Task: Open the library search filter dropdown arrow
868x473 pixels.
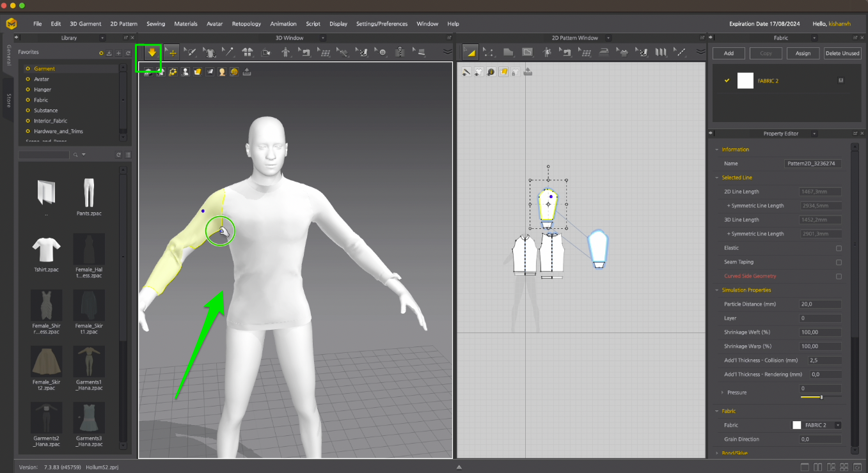Action: point(83,155)
